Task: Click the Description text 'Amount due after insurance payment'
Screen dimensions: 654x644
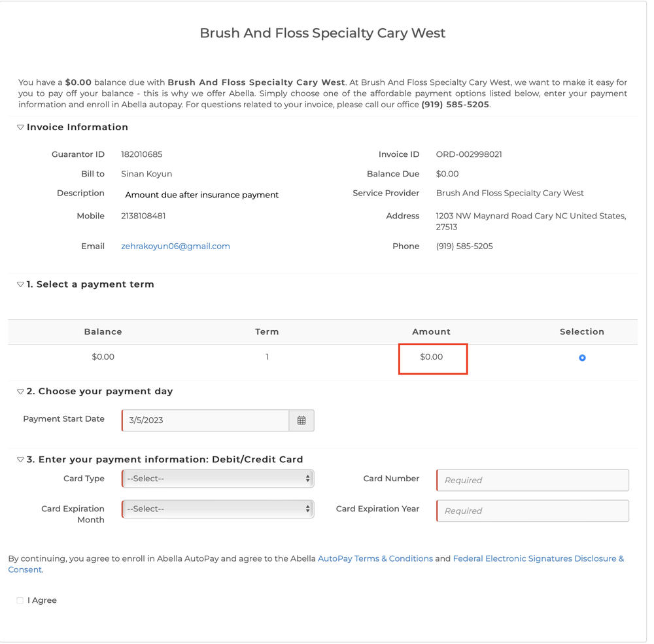Action: coord(201,195)
